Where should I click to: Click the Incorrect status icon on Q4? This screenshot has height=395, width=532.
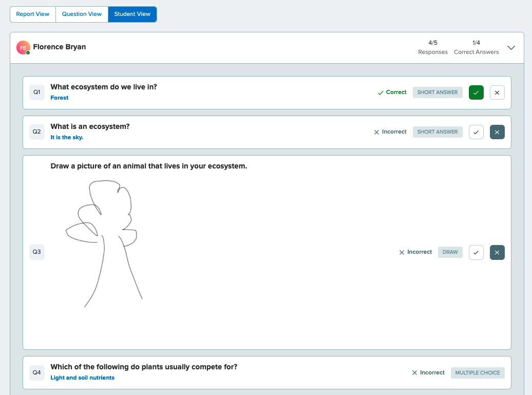tap(414, 373)
